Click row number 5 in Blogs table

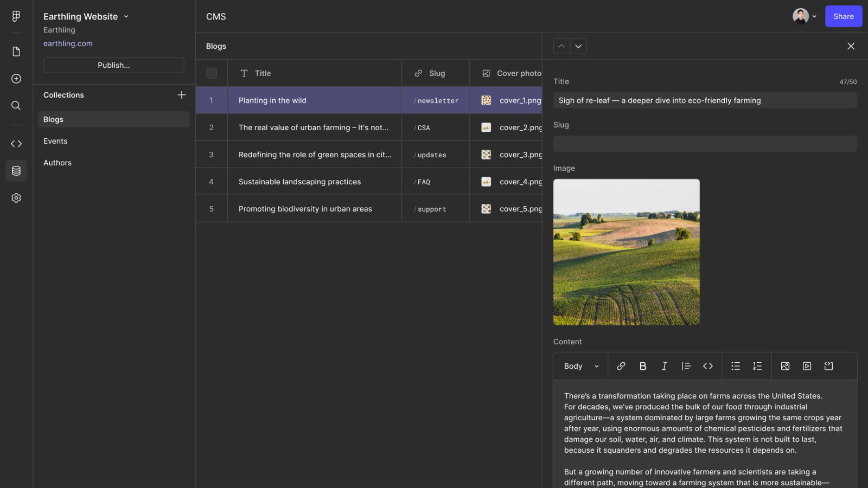(212, 209)
